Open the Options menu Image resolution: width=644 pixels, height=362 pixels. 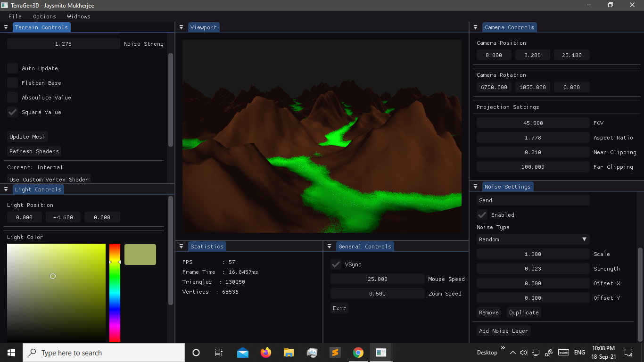44,16
